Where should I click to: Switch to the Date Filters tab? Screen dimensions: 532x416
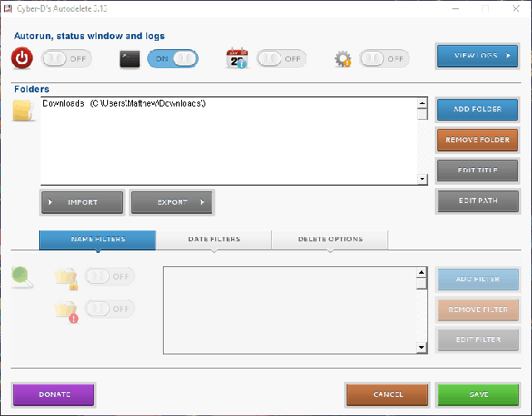point(214,240)
